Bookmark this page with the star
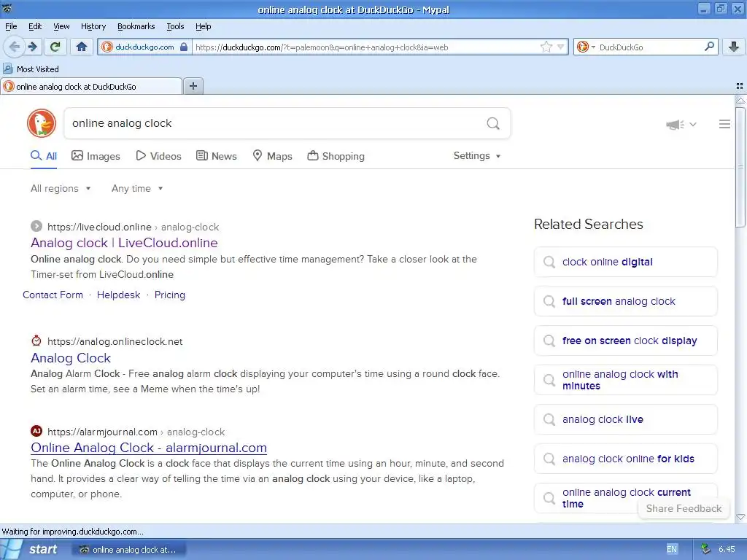The image size is (747, 560). (546, 47)
